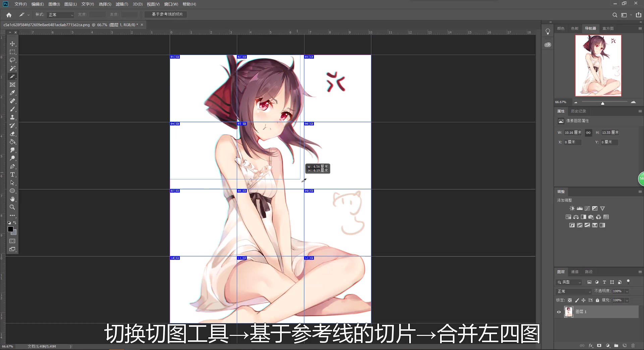Select the Smudge tool
The width and height of the screenshot is (644, 350).
tap(12, 150)
